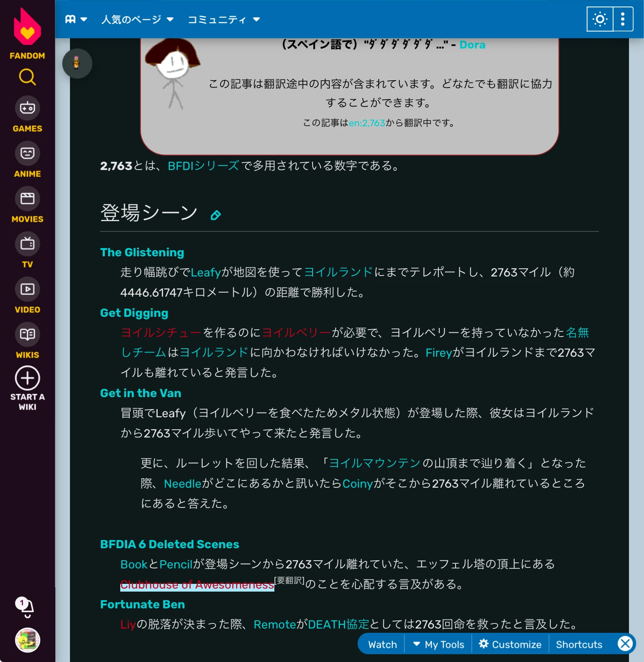Viewport: 644px width, 662px height.
Task: Open the Fandom search
Action: pos(27,77)
